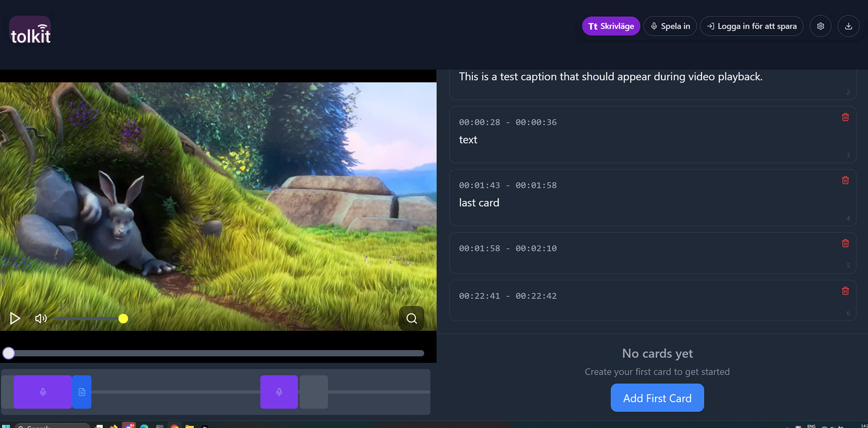Image resolution: width=868 pixels, height=428 pixels.
Task: Delete the 'last card' card
Action: pos(845,180)
